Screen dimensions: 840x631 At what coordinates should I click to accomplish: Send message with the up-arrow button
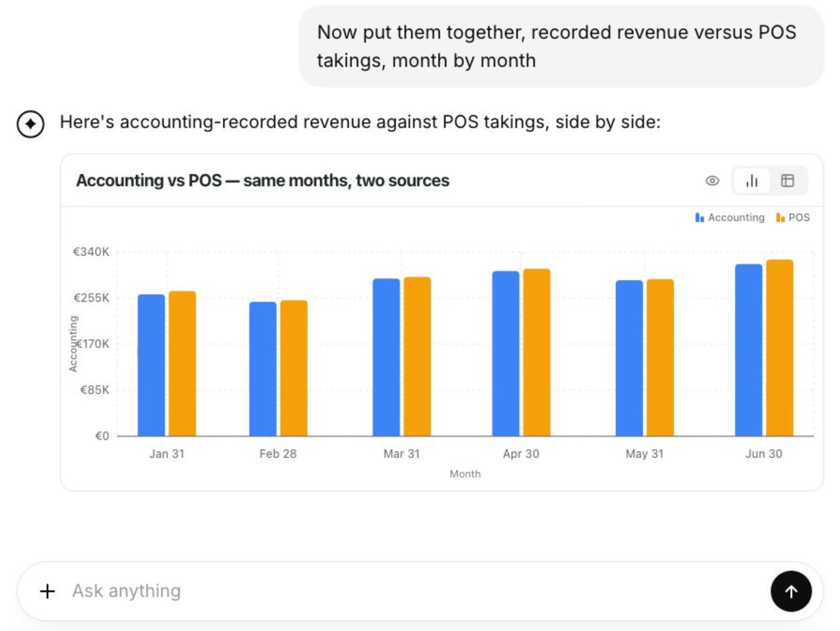coord(791,591)
